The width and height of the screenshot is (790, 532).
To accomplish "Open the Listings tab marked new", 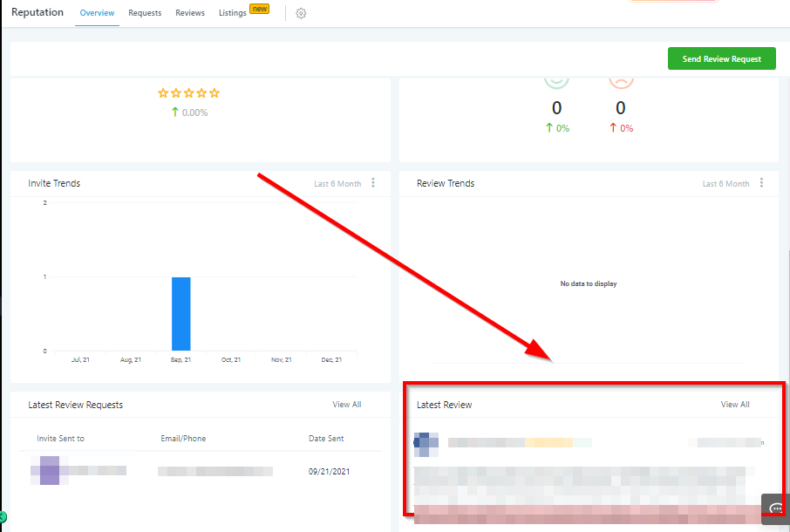I will click(233, 13).
